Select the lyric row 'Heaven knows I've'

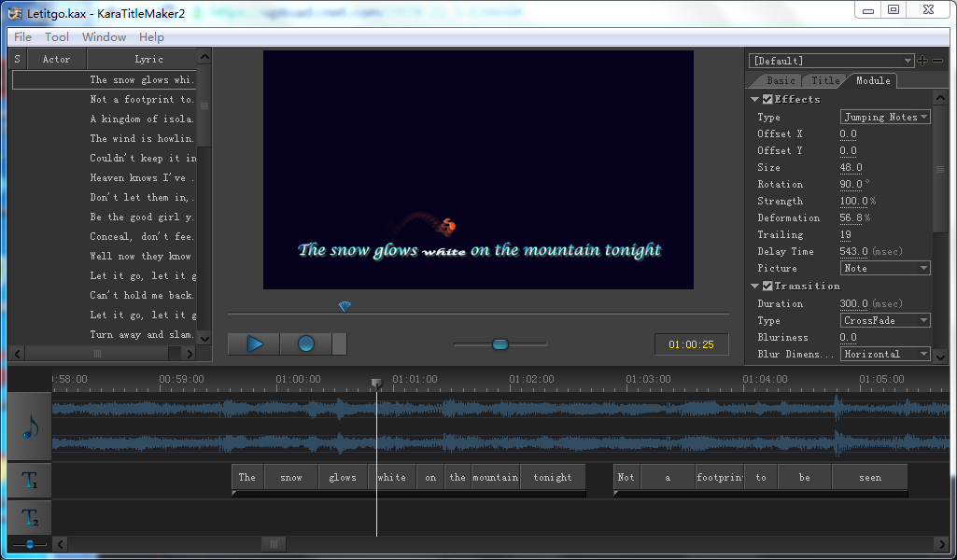104,177
